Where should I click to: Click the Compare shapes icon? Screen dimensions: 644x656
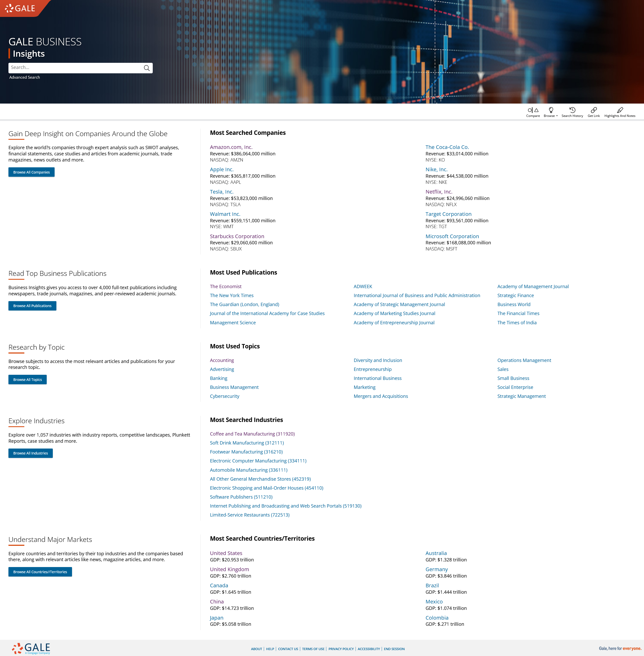533,110
